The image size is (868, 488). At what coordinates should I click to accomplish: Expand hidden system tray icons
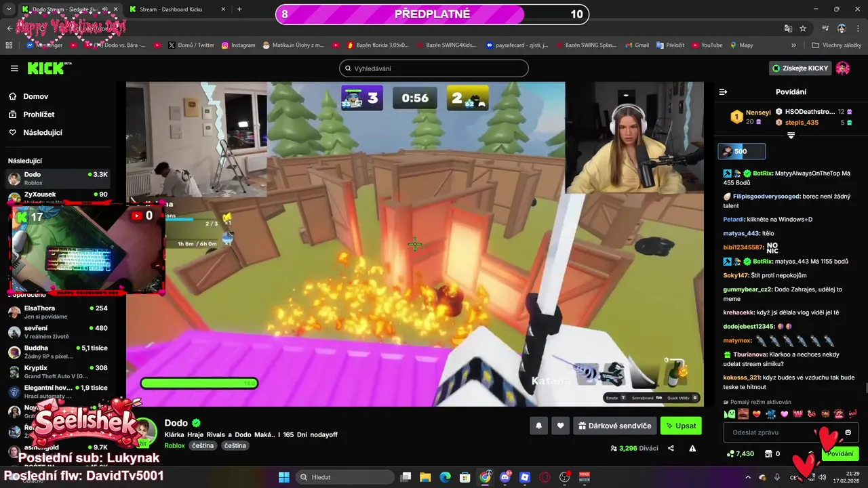[749, 477]
